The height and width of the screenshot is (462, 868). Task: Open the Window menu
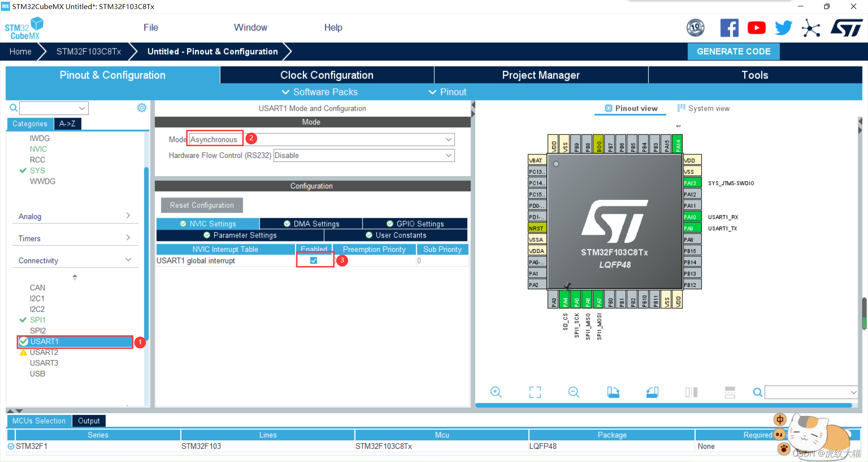[x=250, y=28]
